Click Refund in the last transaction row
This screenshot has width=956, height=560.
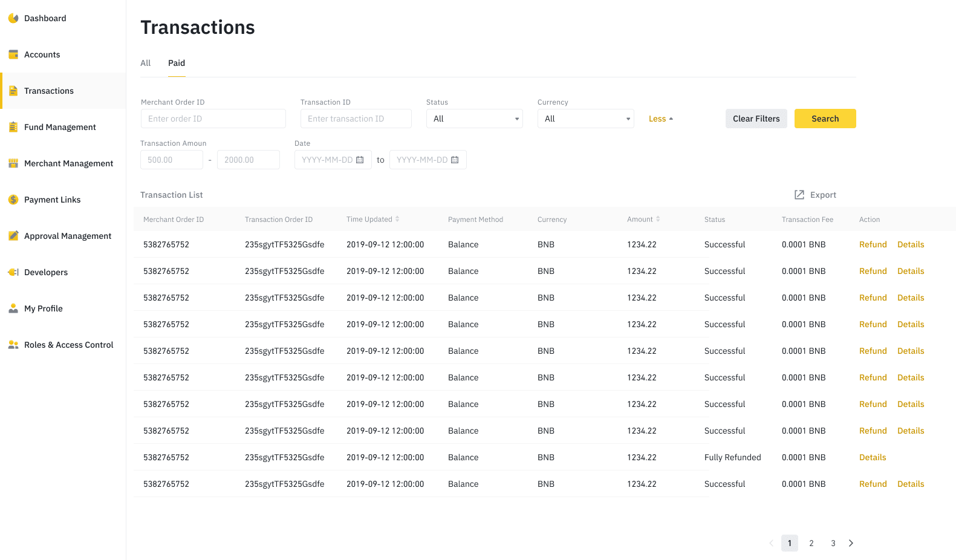click(873, 484)
